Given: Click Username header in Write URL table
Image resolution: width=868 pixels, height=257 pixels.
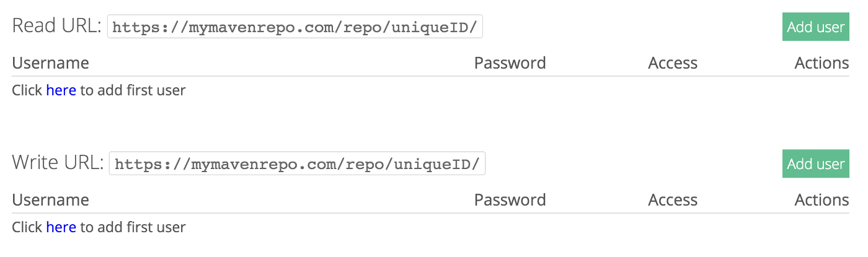Looking at the screenshot, I should (x=50, y=200).
